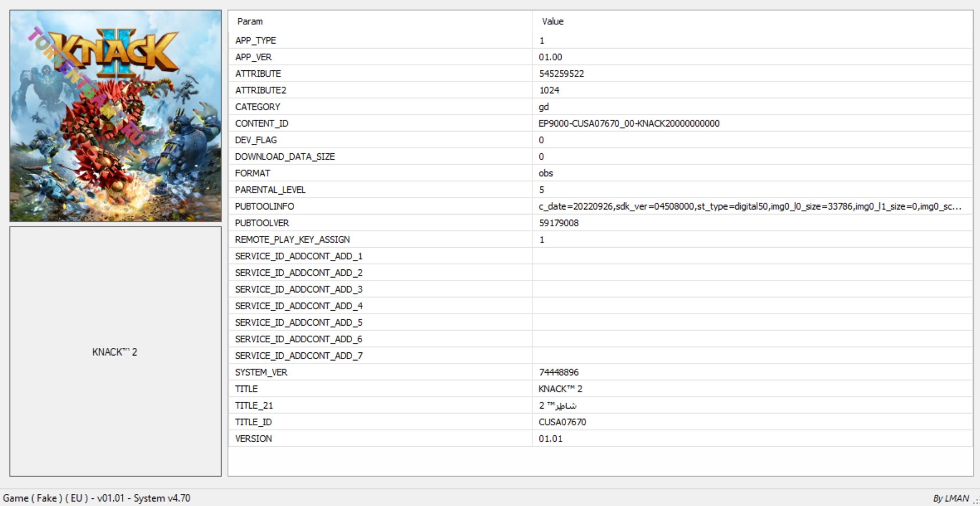Click the PUBTOOLINFO value string
This screenshot has height=506, width=980.
[x=750, y=206]
